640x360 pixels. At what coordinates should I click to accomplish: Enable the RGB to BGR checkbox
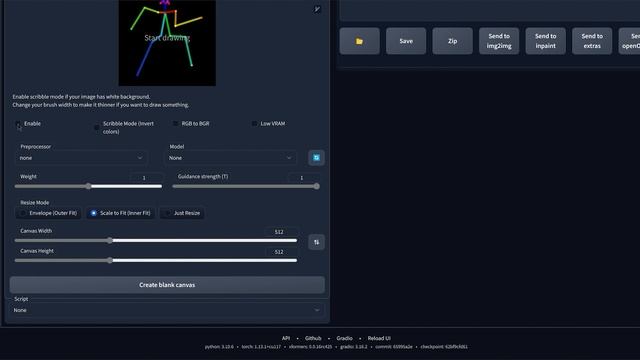pyautogui.click(x=176, y=124)
